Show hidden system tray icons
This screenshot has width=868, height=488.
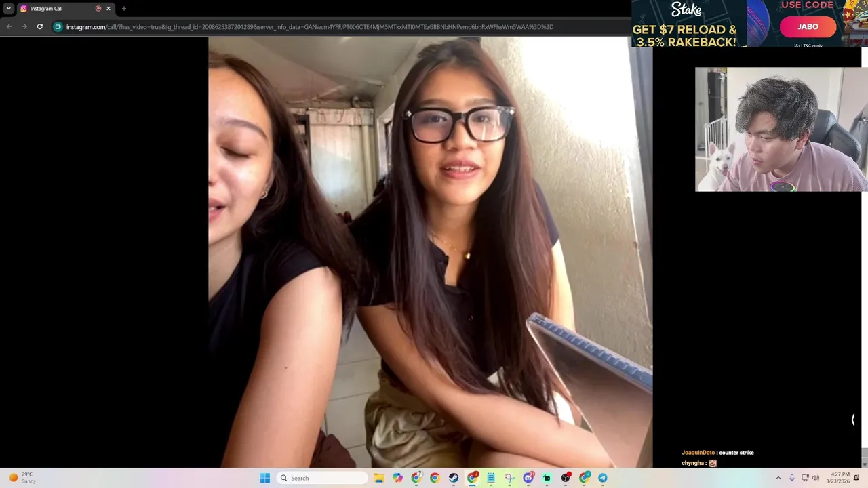pyautogui.click(x=778, y=478)
